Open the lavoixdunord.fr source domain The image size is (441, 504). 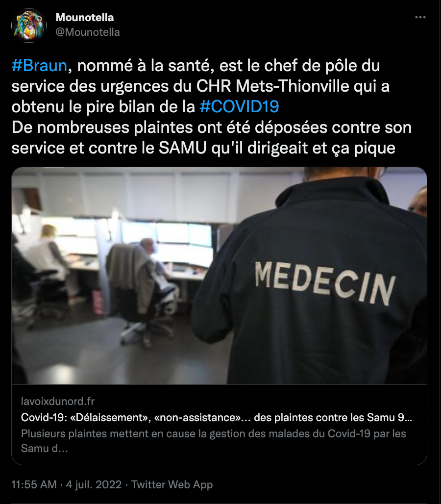click(58, 401)
